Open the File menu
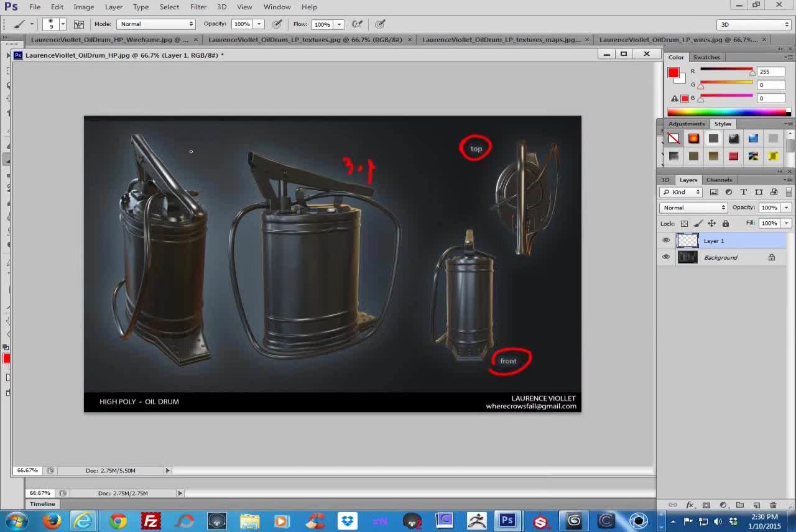 pyautogui.click(x=35, y=7)
